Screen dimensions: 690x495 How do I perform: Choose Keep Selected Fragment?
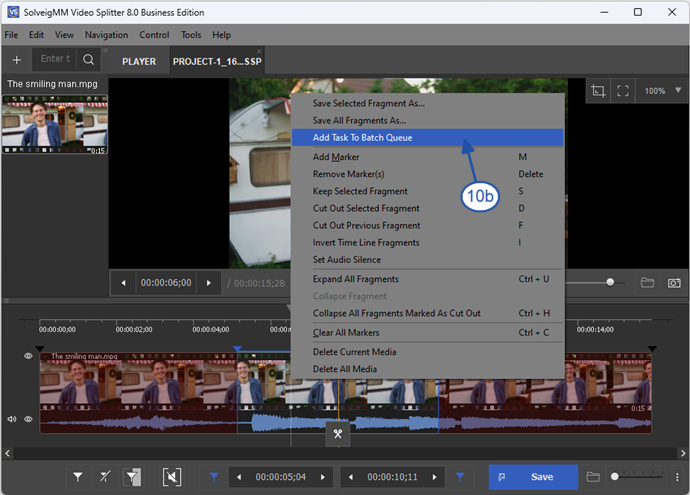427,191
